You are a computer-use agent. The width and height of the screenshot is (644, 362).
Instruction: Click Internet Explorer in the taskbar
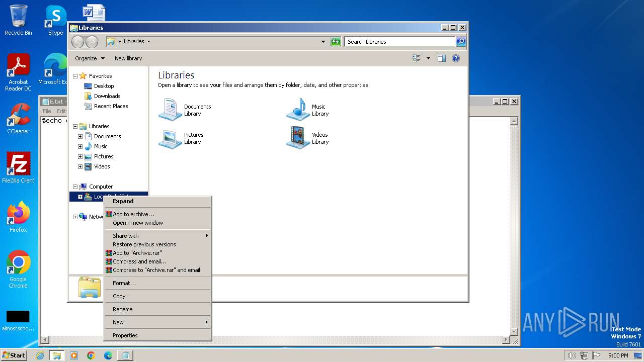click(40, 355)
